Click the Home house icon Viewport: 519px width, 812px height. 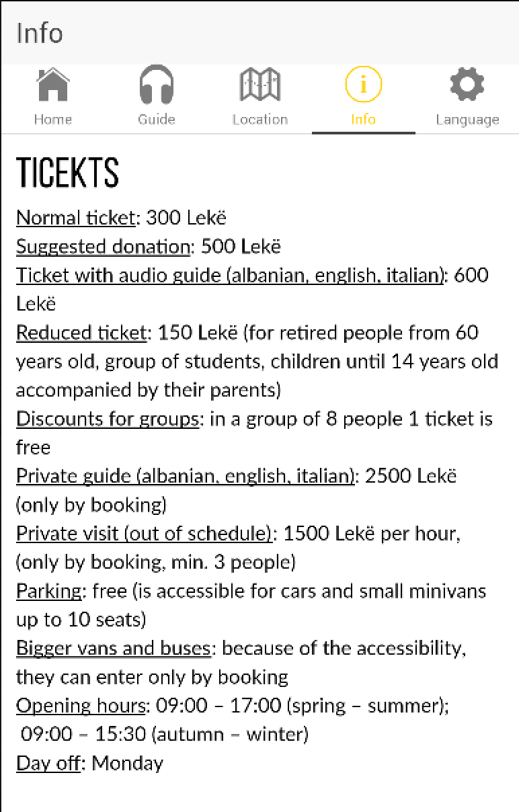(x=52, y=85)
